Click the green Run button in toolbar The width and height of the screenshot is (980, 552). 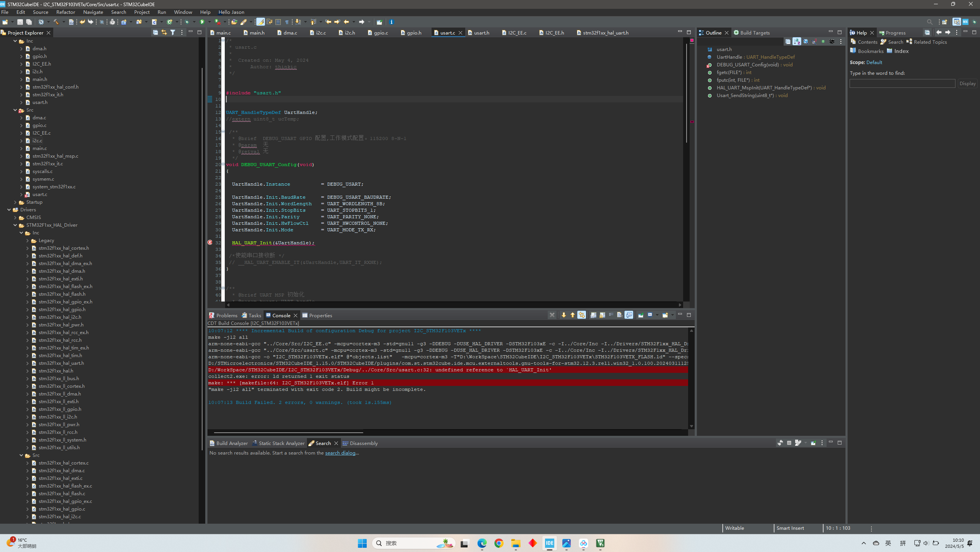click(202, 22)
